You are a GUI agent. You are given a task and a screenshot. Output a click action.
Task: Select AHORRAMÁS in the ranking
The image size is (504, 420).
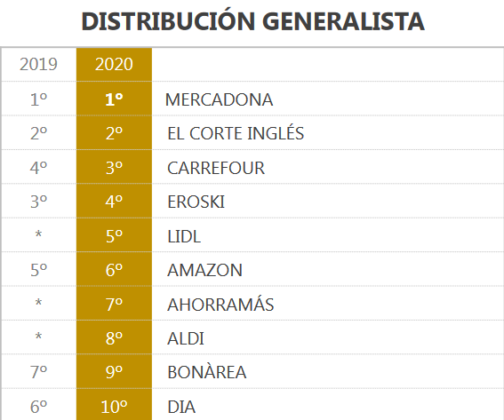220,304
